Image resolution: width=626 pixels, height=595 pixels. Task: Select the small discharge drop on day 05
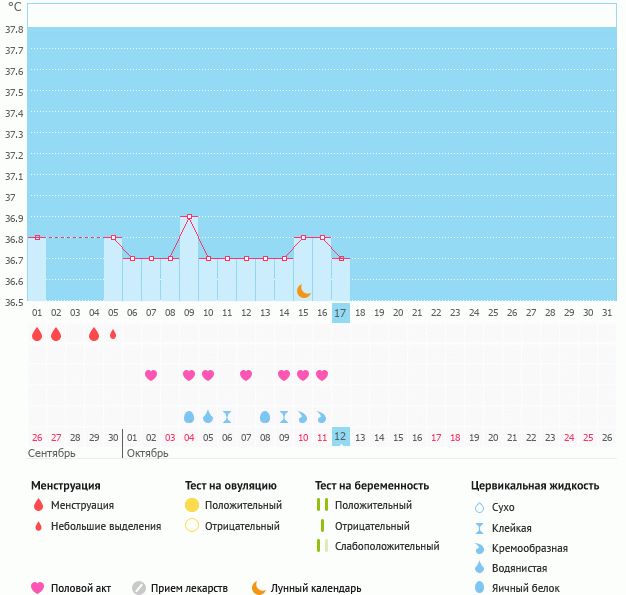[x=113, y=334]
